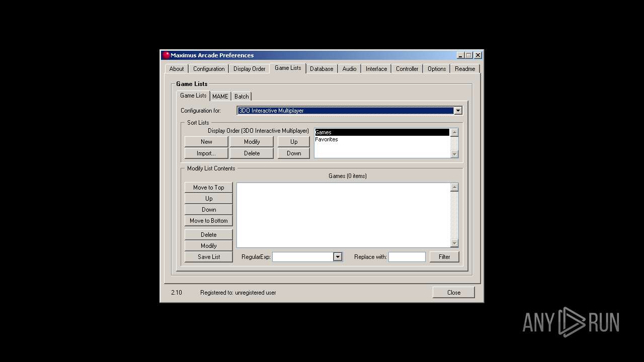Screen dimensions: 644x362
Task: Open the About tab
Action: click(177, 69)
